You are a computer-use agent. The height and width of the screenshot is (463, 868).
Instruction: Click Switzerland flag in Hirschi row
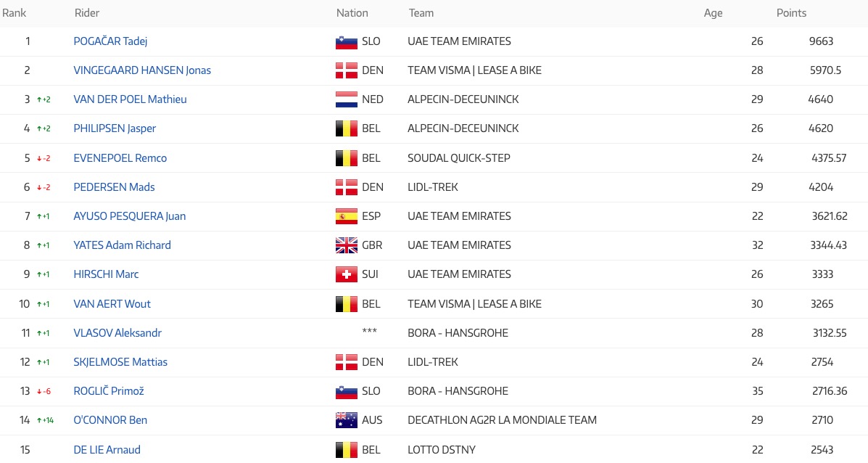(x=346, y=274)
